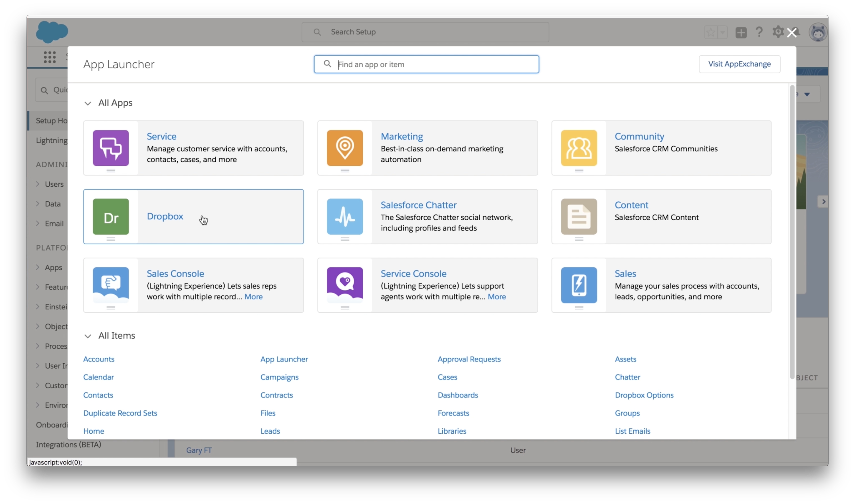Image resolution: width=855 pixels, height=504 pixels.
Task: Open the Contracts item
Action: 276,395
